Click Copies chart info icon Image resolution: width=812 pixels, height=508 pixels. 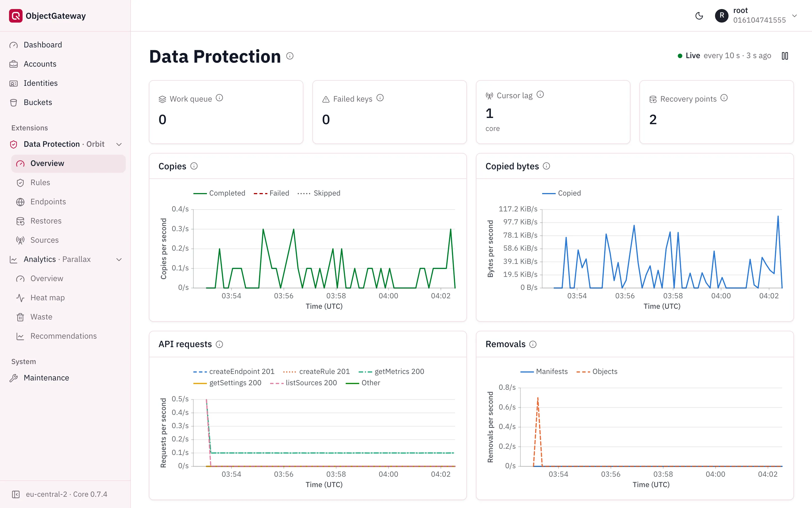point(194,166)
